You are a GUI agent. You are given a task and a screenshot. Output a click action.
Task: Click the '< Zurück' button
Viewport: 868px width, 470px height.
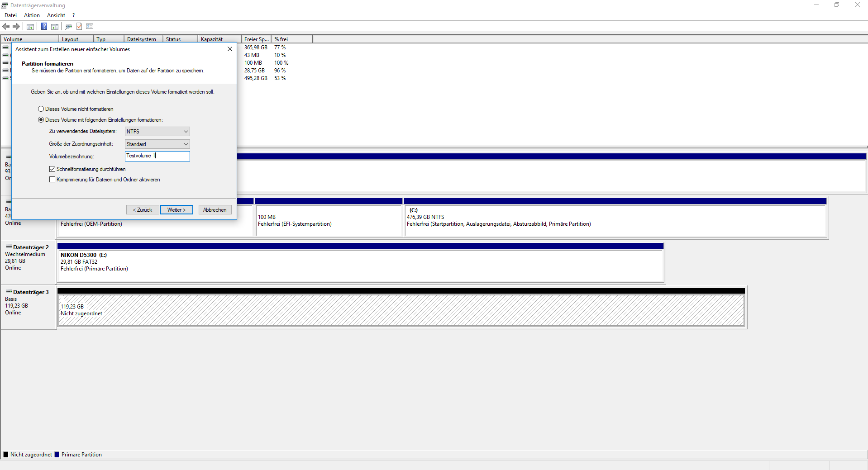(x=143, y=210)
